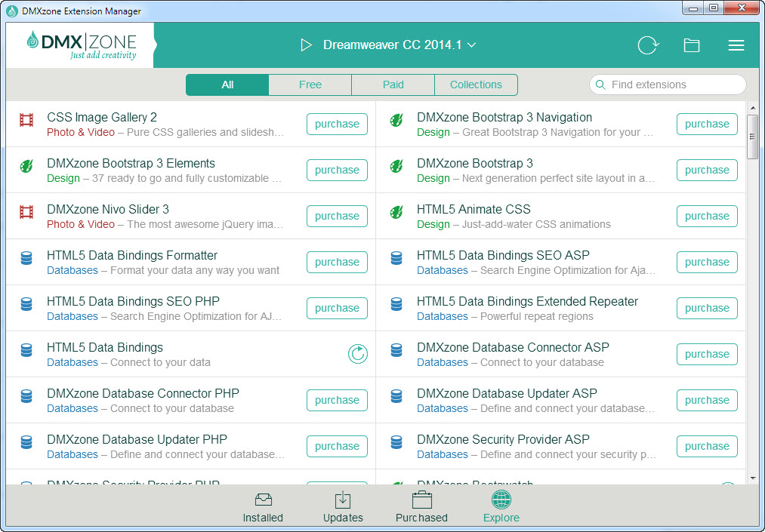Open the Purchased view in the bottom bar
This screenshot has height=532, width=765.
pos(421,508)
